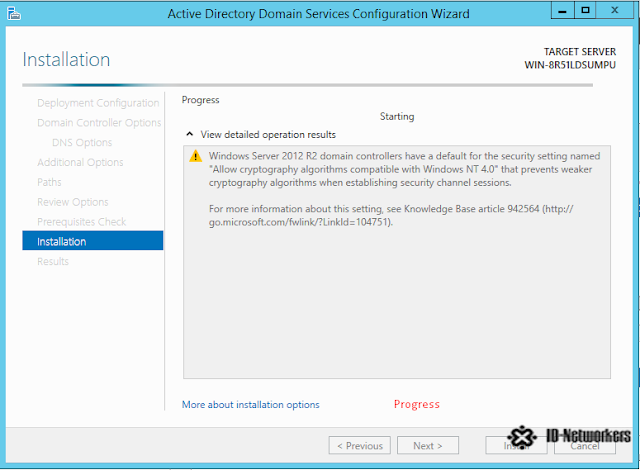Open Prerequisites Check step
This screenshot has width=640, height=470.
tap(82, 222)
